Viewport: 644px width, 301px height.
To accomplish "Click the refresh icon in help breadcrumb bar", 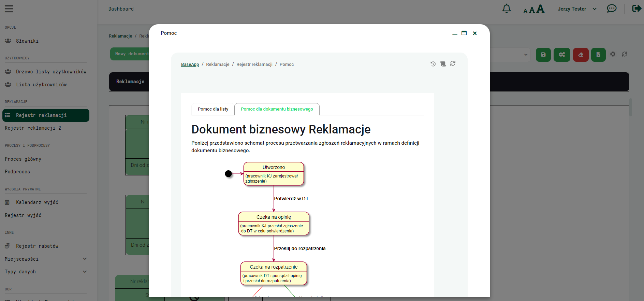I will (453, 63).
